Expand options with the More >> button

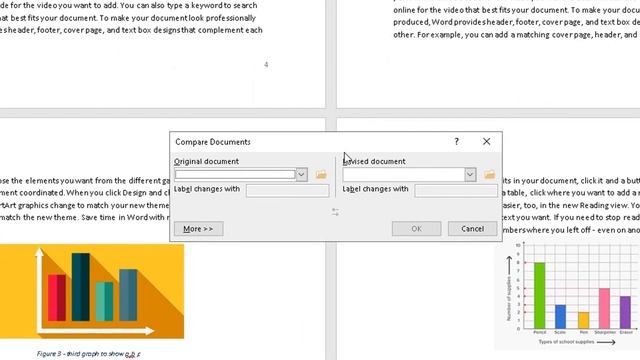(x=199, y=229)
